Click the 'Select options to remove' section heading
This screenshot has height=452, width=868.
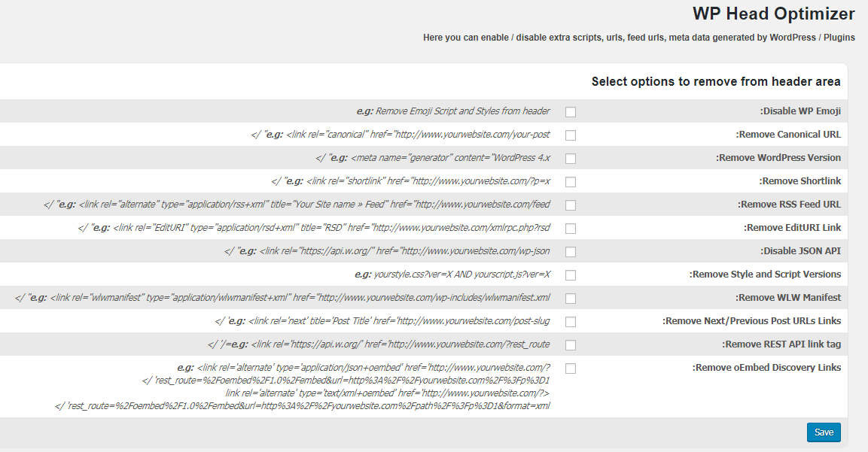pos(716,81)
